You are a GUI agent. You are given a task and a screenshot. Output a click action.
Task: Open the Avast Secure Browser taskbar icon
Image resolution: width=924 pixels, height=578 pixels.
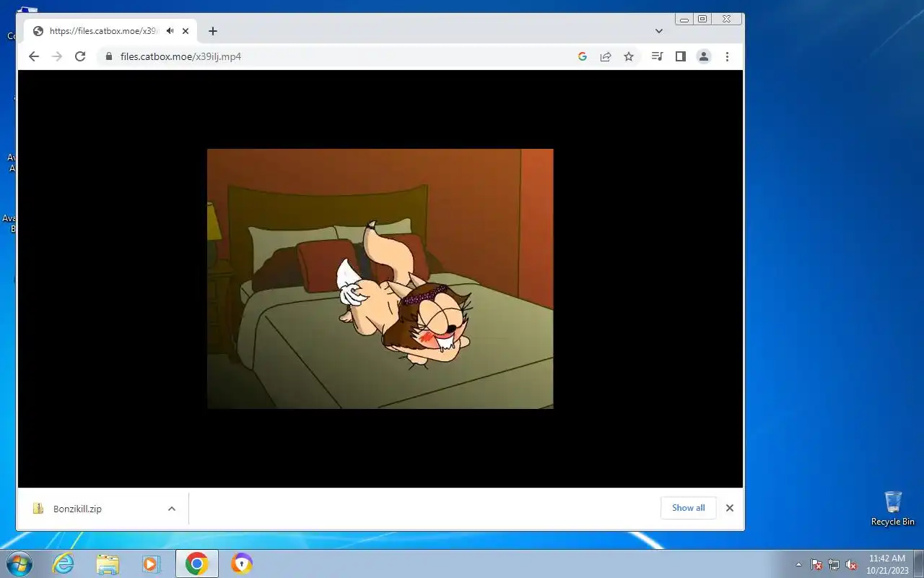242,564
